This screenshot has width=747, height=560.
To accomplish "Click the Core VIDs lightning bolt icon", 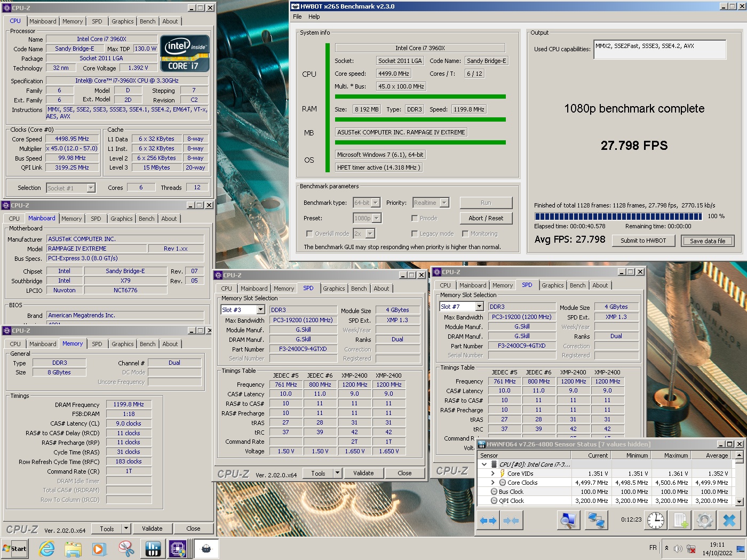I will (x=503, y=474).
